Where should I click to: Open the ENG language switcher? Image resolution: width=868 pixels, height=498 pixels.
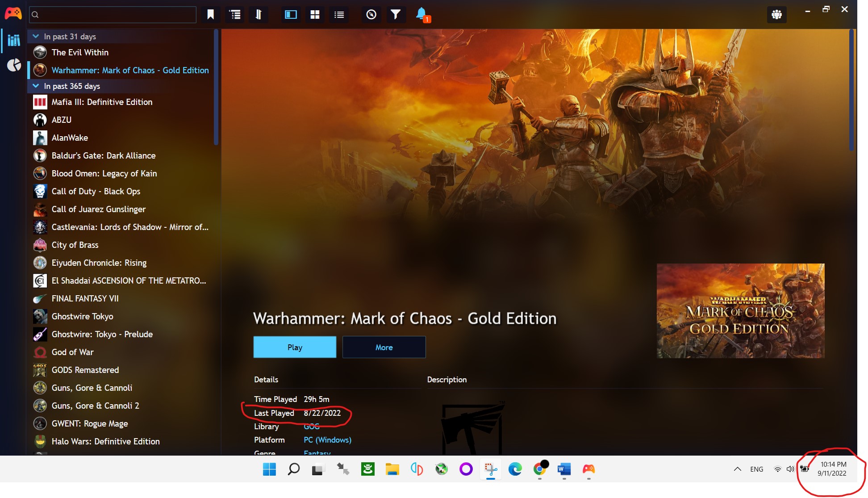click(756, 469)
